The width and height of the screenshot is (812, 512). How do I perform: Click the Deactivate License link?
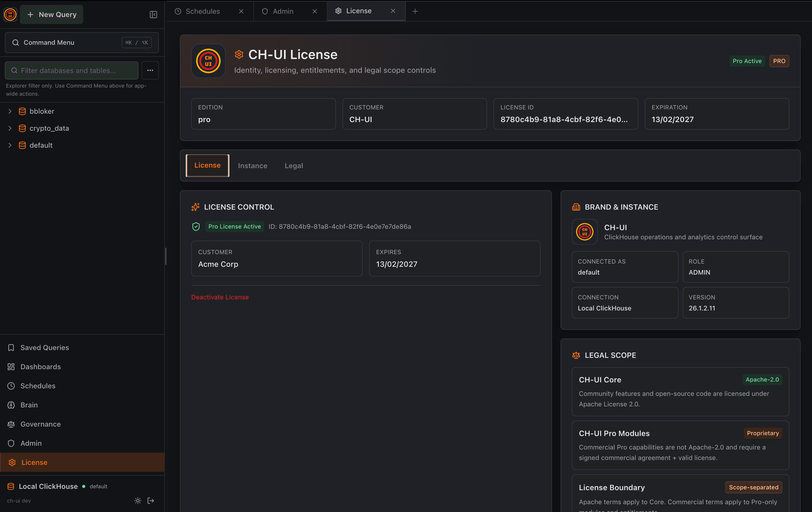click(x=219, y=297)
